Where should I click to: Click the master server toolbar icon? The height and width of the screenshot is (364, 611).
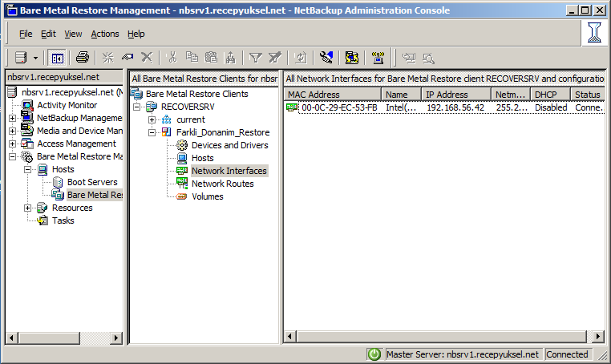21,58
